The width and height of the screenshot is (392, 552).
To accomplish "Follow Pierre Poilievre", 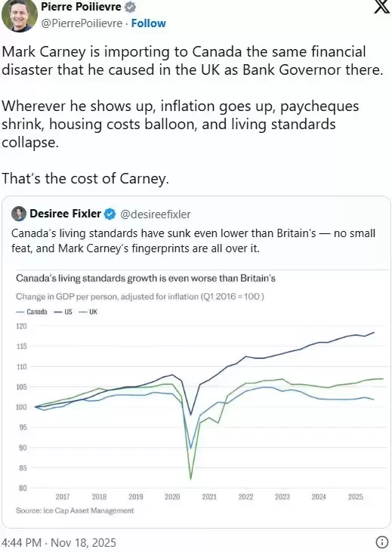I will (x=148, y=23).
